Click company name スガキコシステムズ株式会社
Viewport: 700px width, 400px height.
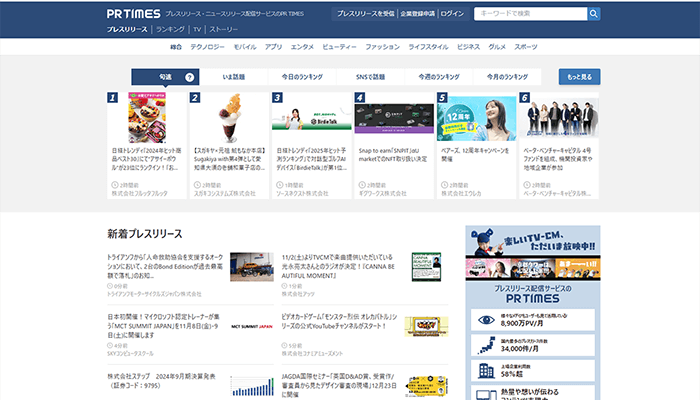[225, 194]
